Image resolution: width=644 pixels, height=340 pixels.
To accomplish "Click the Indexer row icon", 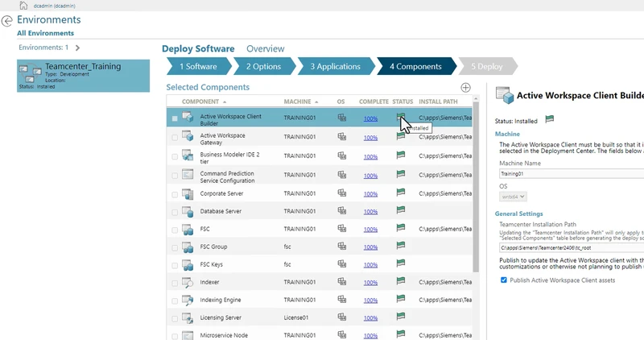I will [x=188, y=282].
